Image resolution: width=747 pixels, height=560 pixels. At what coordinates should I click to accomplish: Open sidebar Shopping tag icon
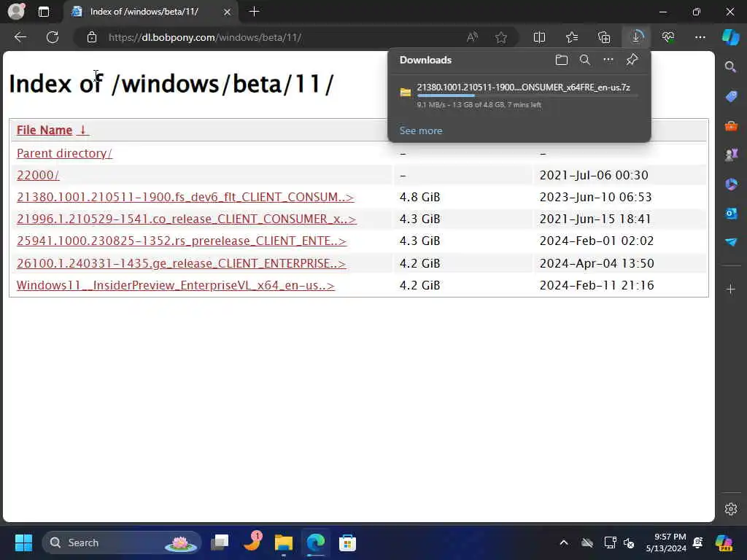[x=731, y=96]
